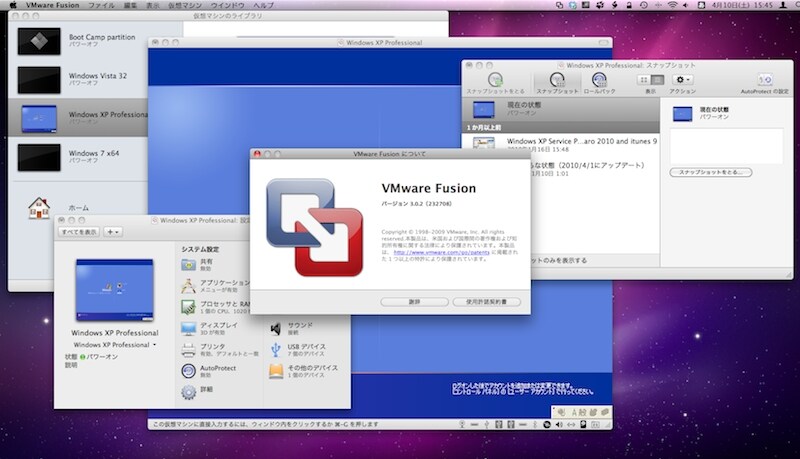Open the Help (ヘルプ) menu
800x459 pixels.
[263, 5]
